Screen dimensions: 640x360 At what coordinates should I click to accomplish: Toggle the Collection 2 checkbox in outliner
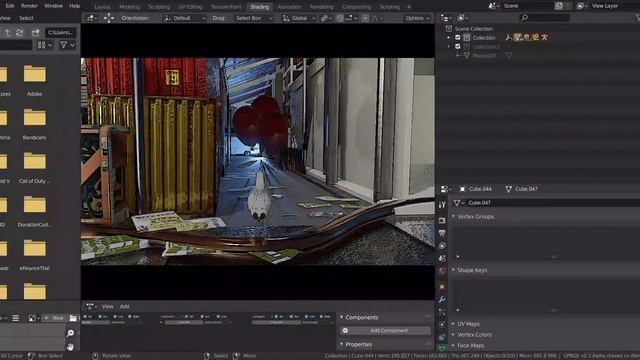click(458, 47)
